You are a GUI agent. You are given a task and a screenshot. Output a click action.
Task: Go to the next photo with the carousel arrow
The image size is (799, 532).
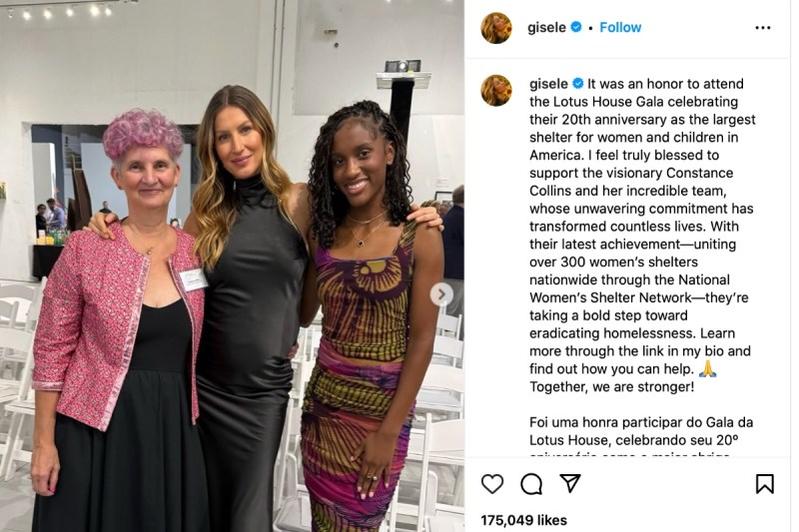pos(441,294)
